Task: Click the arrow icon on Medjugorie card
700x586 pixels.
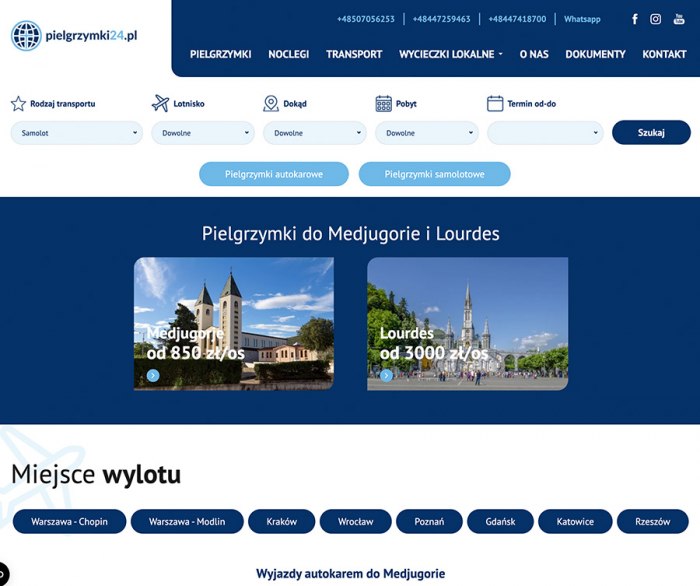Action: [x=153, y=375]
